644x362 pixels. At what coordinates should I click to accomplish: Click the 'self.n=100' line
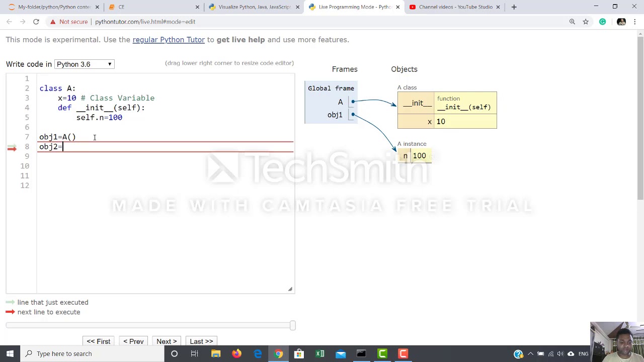click(x=99, y=118)
